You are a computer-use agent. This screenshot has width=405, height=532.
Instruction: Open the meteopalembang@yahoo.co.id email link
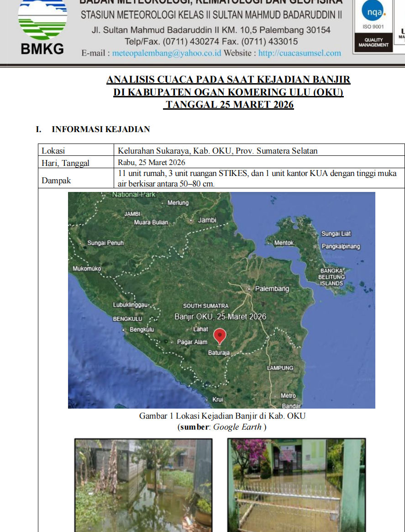167,53
